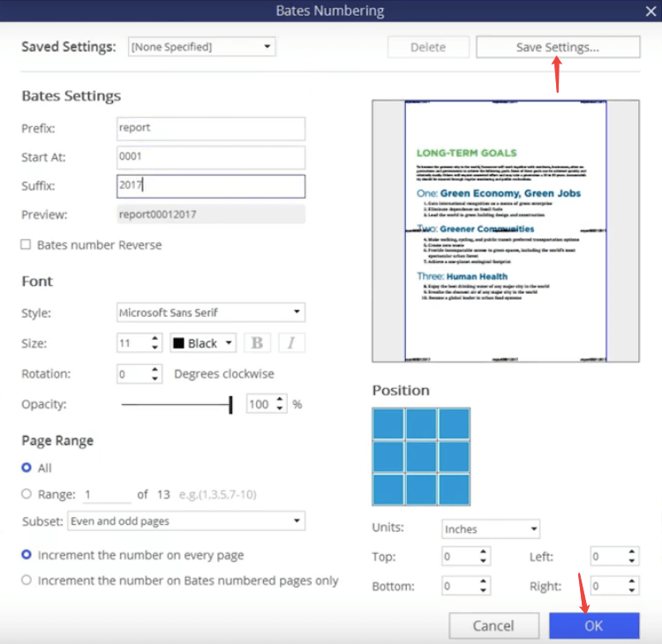Close the Bates Numbering dialog
The image size is (662, 644).
[650, 11]
